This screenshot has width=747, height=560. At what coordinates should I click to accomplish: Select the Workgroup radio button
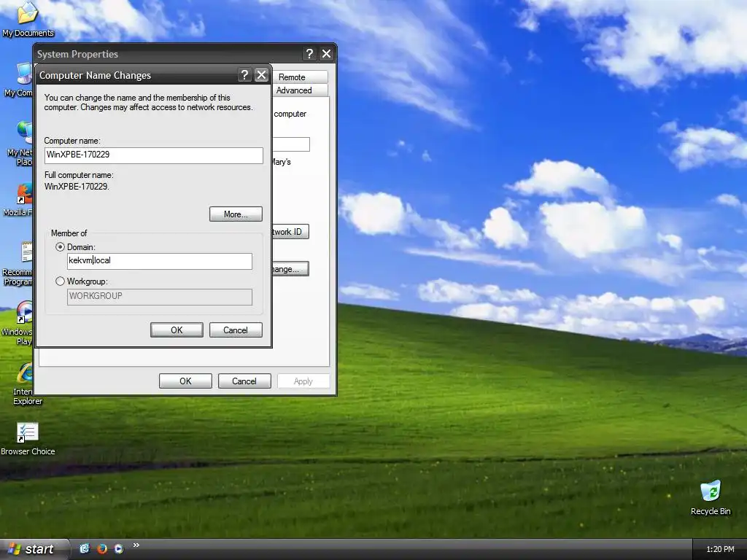click(60, 281)
